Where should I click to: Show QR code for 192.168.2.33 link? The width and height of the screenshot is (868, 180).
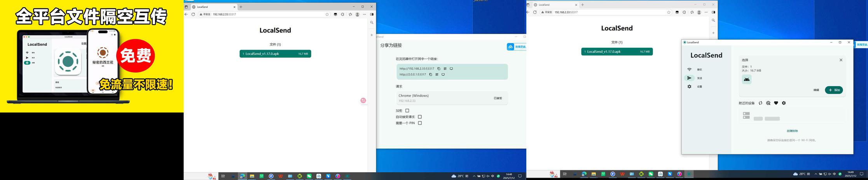[x=445, y=69]
